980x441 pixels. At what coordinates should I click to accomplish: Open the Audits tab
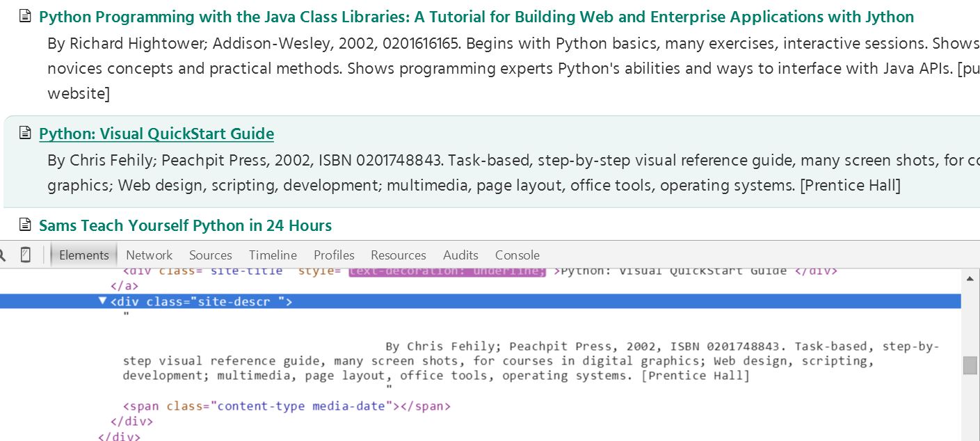[x=460, y=255]
